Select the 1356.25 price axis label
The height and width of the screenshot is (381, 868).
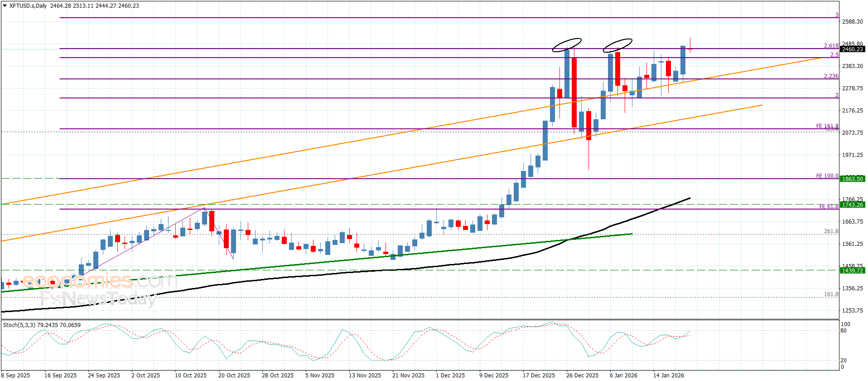pyautogui.click(x=852, y=288)
